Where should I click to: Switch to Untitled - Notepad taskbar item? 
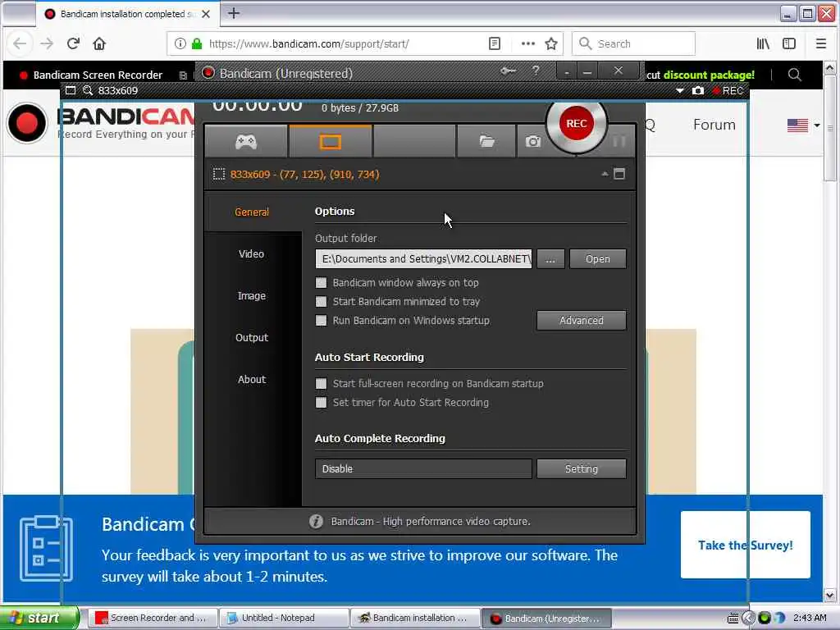coord(284,618)
